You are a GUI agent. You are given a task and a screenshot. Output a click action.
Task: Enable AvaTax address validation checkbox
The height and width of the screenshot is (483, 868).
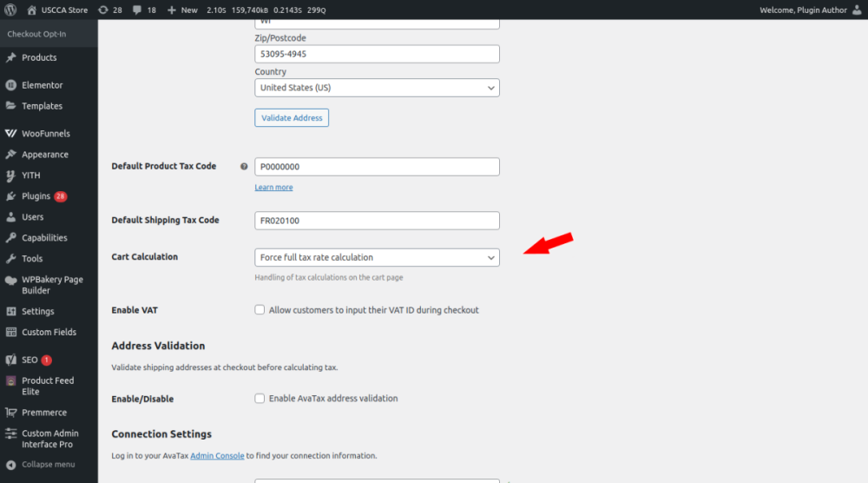click(x=260, y=398)
